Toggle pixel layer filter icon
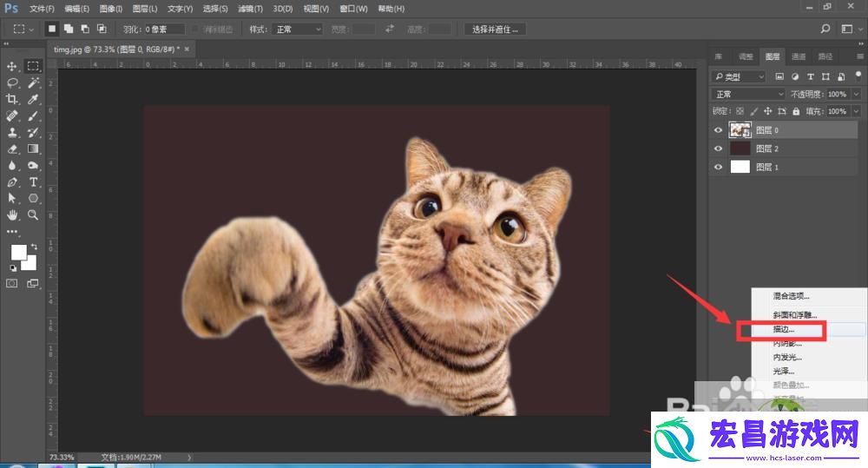868x468 pixels. point(779,77)
